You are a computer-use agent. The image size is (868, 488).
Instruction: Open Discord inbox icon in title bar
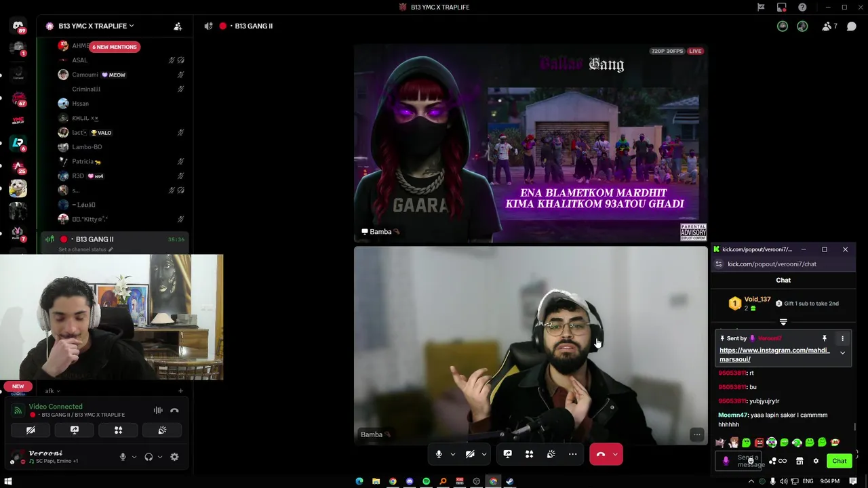[x=781, y=7]
